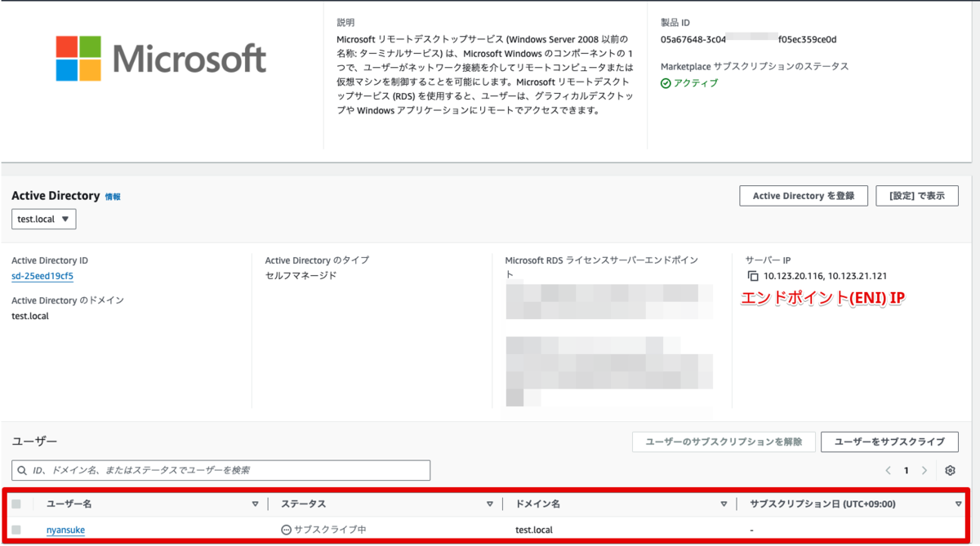Click the ドメイン名 column header
980x546 pixels.
[537, 504]
